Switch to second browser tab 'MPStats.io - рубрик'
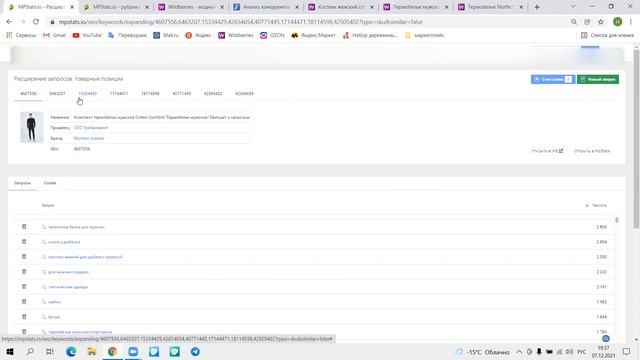640x360 pixels. (x=116, y=7)
